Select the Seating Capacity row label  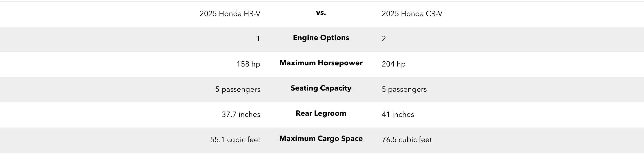click(321, 88)
